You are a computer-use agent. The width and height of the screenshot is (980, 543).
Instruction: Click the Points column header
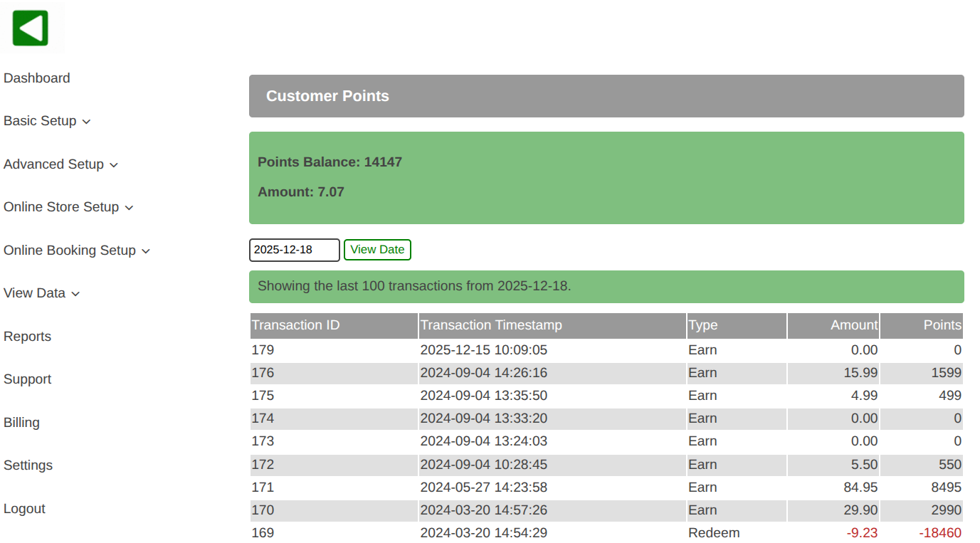942,325
